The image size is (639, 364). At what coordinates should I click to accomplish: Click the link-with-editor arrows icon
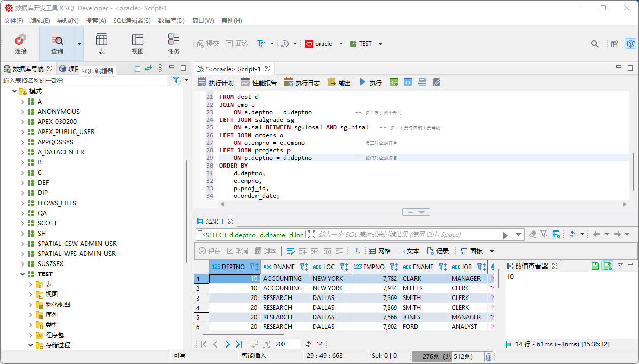[x=148, y=69]
